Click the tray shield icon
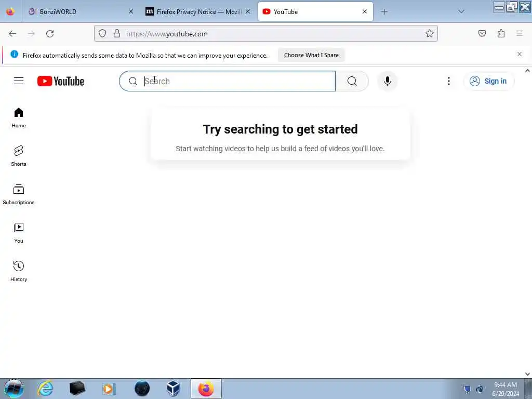The height and width of the screenshot is (399, 532). [467, 389]
